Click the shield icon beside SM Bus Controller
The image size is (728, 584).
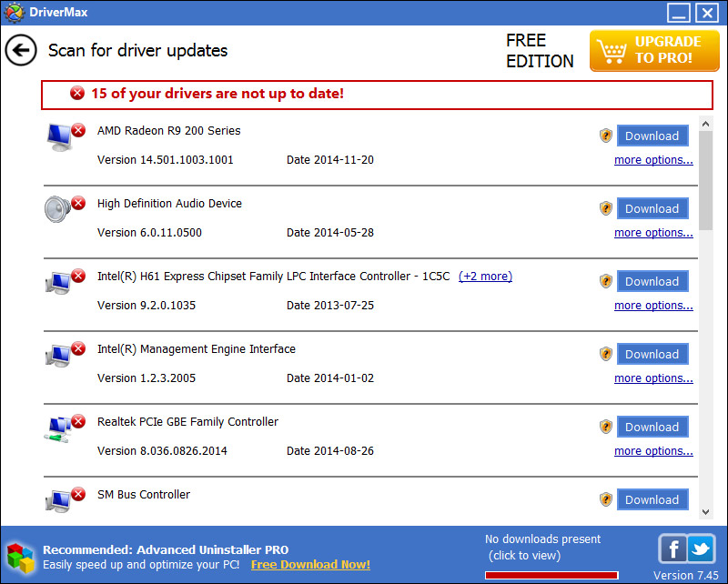[605, 498]
